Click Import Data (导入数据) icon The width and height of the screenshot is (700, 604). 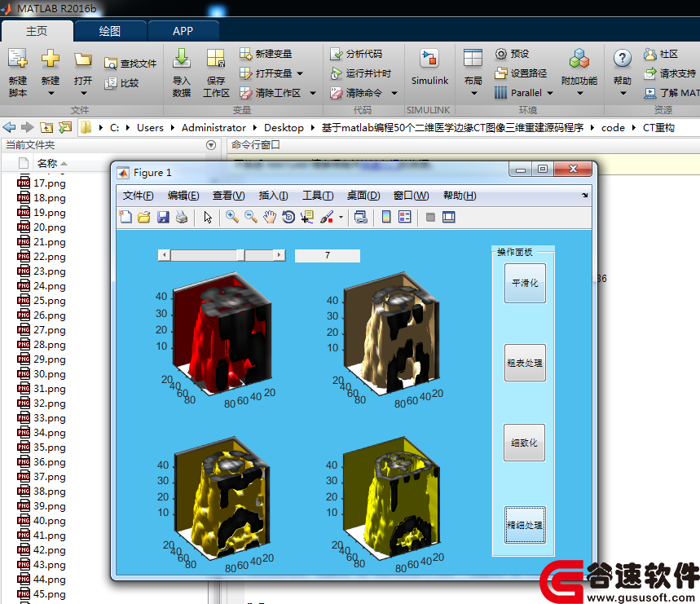(x=182, y=59)
